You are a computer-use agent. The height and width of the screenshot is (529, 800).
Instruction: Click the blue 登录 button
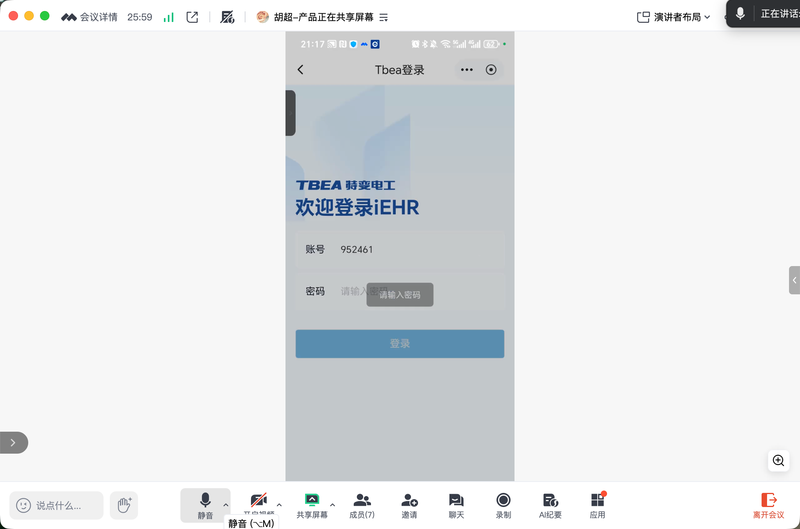(400, 344)
